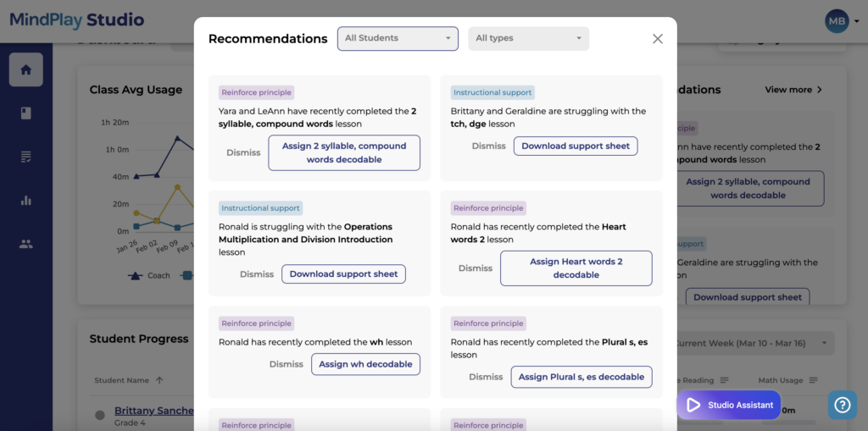Dismiss the wh lesson recommendation
This screenshot has height=431, width=868.
pos(287,364)
